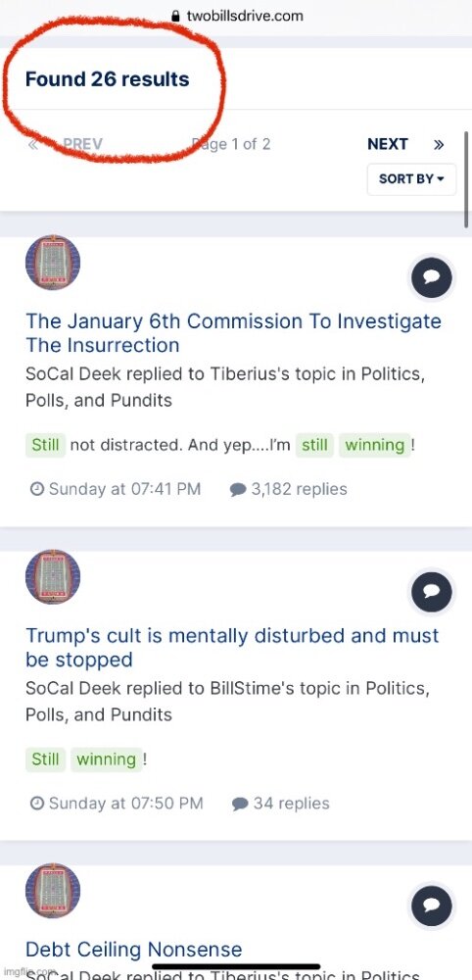Viewport: 472px width, 980px height.
Task: Go to NEXT page of results
Action: [x=387, y=144]
